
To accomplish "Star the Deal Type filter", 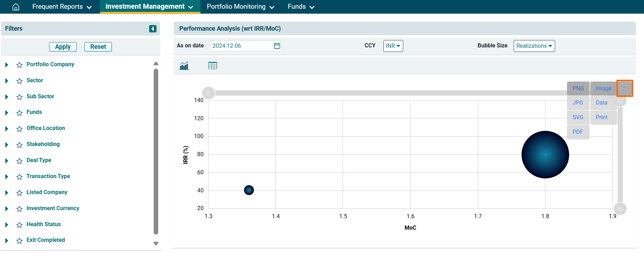I will click(x=20, y=161).
